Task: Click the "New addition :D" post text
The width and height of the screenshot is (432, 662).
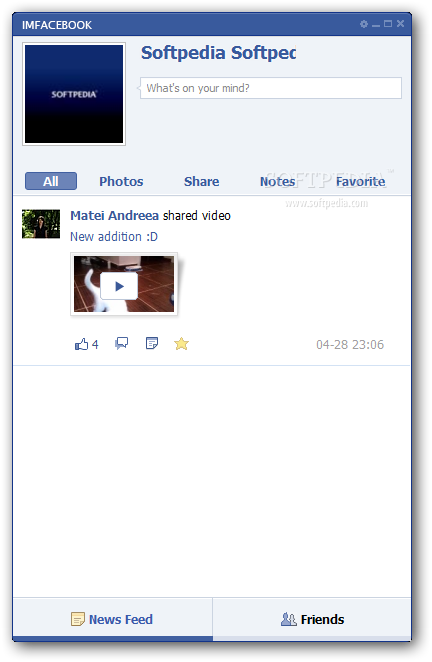Action: [114, 236]
